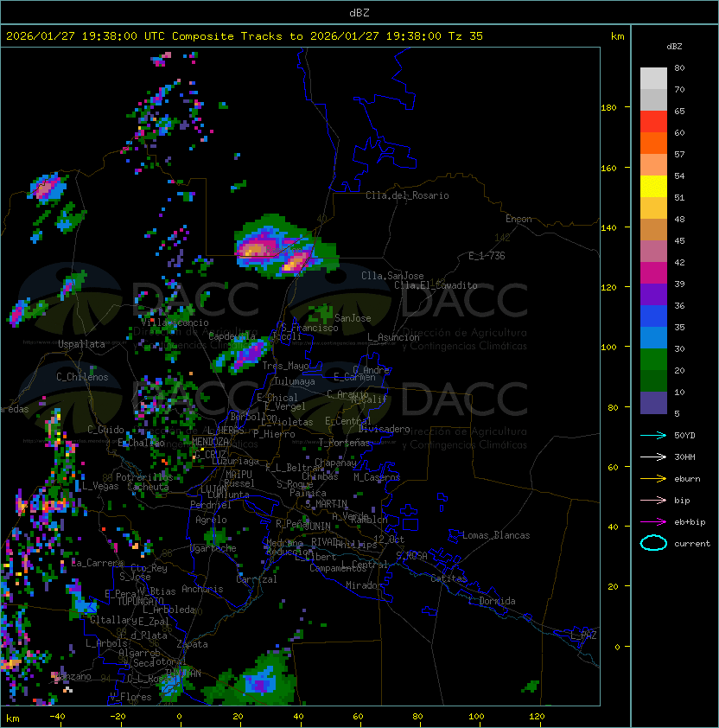Click the 'dBZ' title in the top bar
This screenshot has height=728, width=719.
[x=359, y=12]
